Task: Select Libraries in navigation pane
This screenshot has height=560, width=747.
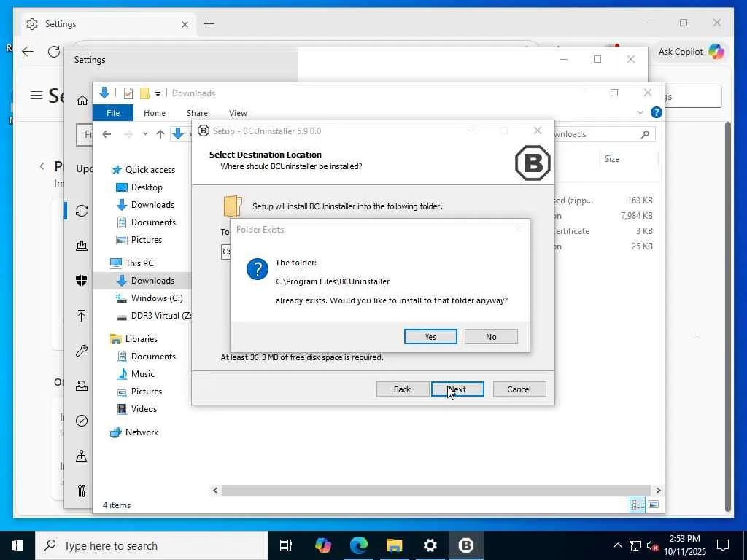Action: (134, 339)
